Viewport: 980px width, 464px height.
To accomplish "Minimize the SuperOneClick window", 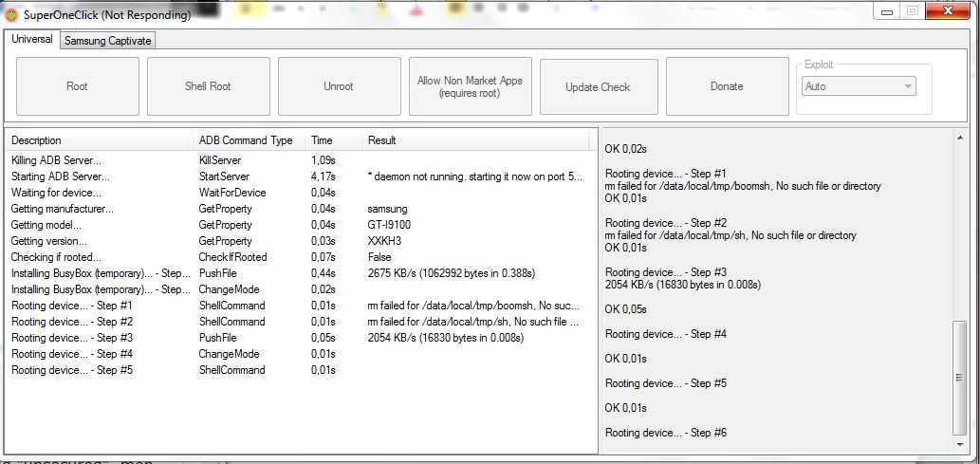I will pyautogui.click(x=888, y=11).
